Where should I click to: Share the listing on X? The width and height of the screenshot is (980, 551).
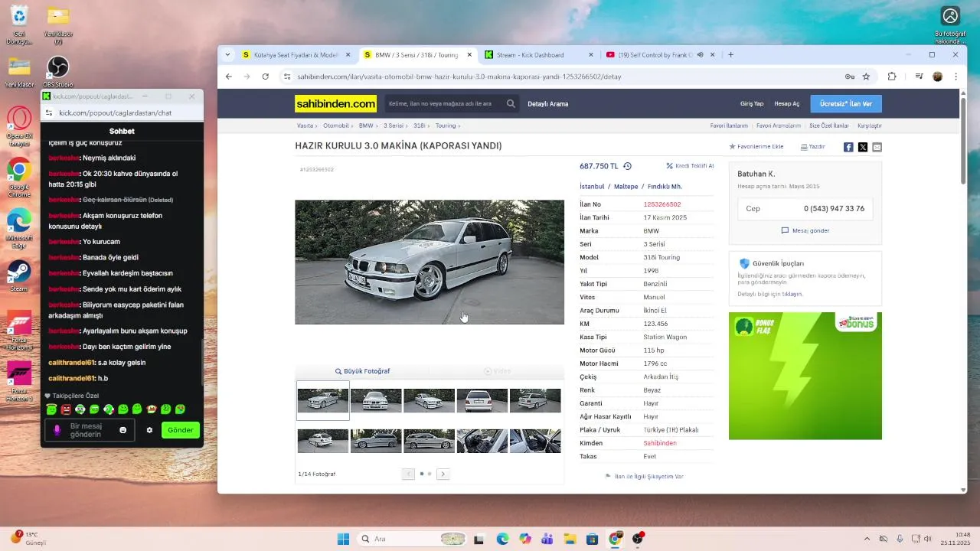pyautogui.click(x=863, y=147)
